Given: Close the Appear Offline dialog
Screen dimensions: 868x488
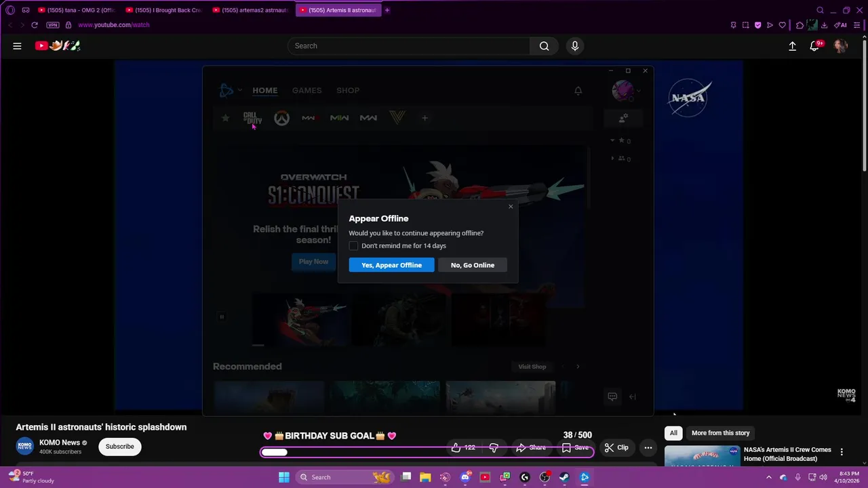Looking at the screenshot, I should click(511, 207).
